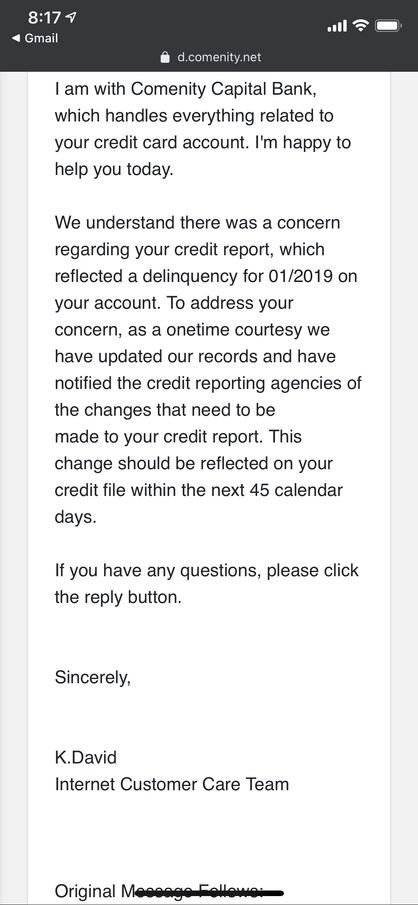This screenshot has height=905, width=418.
Task: Tap the 8:17 clock in the status bar
Action: click(44, 18)
